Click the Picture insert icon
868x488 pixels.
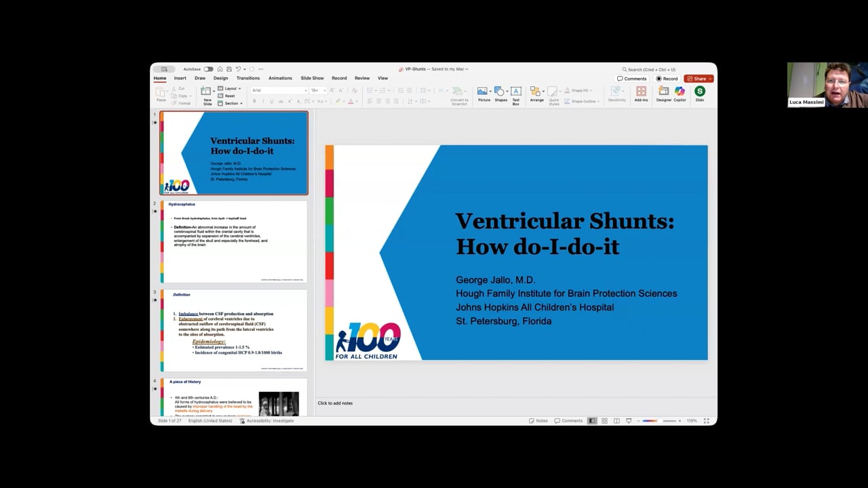coord(482,91)
